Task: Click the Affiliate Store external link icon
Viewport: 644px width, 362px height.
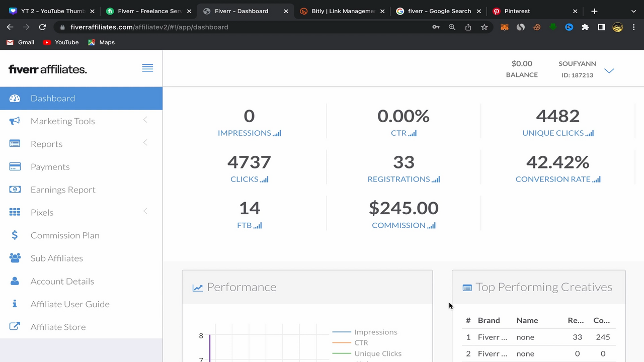Action: 15,327
